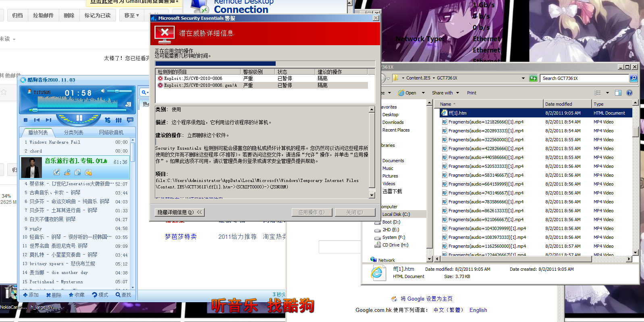
Task: Switch to 网络收音机 tab
Action: coord(111,132)
